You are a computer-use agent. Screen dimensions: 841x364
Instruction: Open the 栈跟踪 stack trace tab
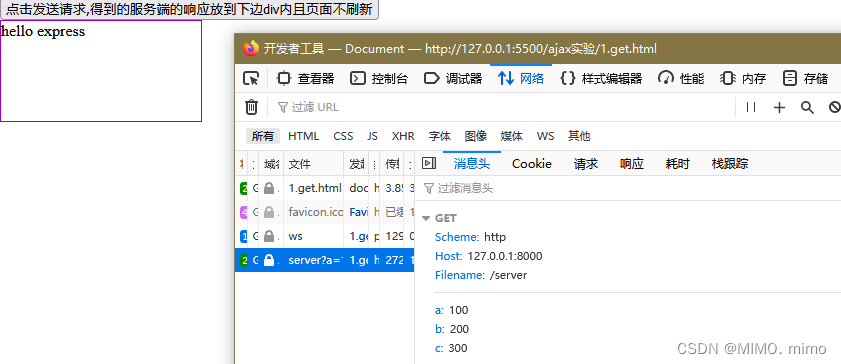(x=730, y=164)
